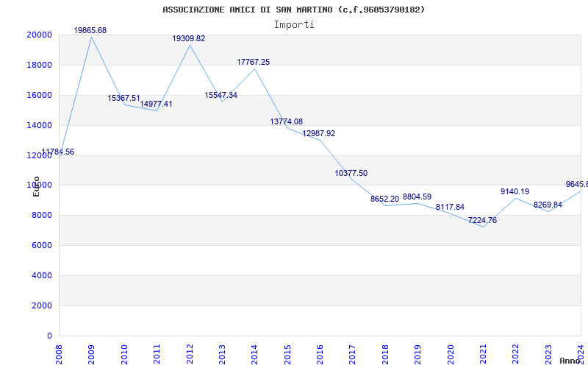Click the 13774.08 value label
This screenshot has width=588, height=368.
pyautogui.click(x=287, y=121)
